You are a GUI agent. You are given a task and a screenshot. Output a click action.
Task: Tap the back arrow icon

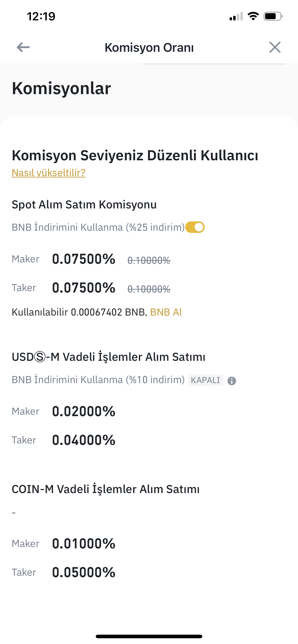[23, 47]
